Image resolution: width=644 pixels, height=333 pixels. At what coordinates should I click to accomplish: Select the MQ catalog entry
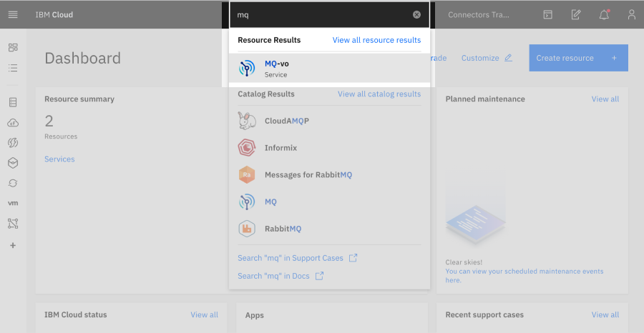[270, 202]
